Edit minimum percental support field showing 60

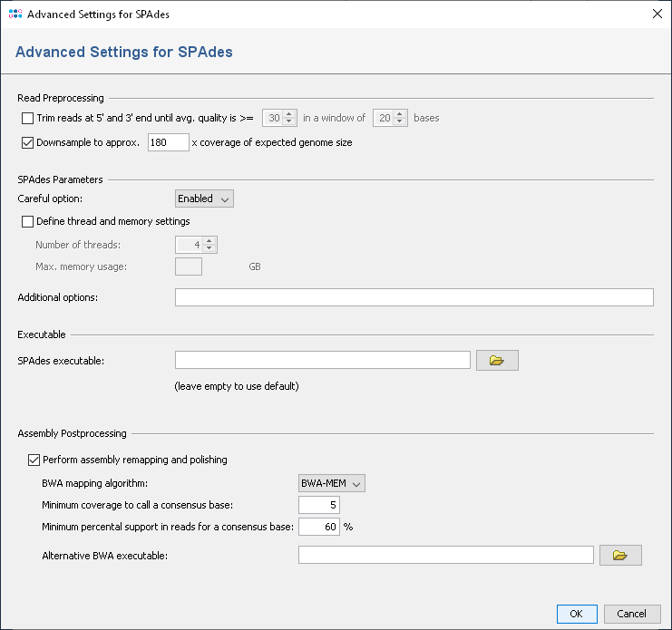[x=318, y=527]
